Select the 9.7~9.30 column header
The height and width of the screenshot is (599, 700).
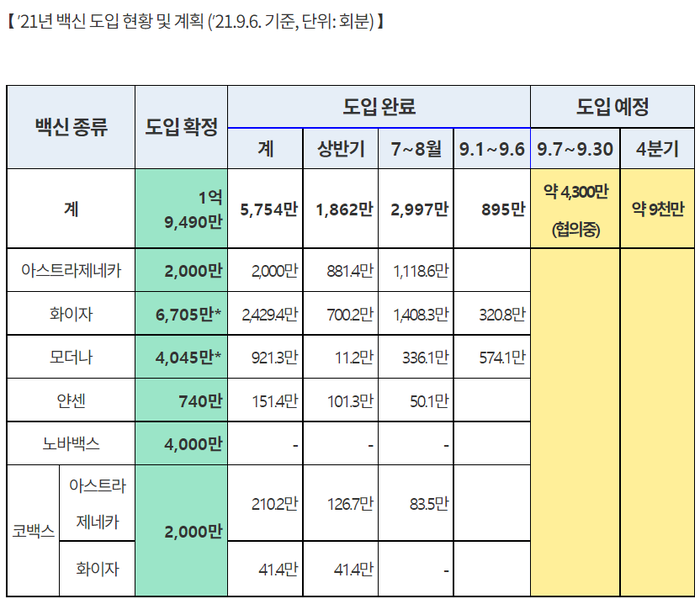click(574, 149)
